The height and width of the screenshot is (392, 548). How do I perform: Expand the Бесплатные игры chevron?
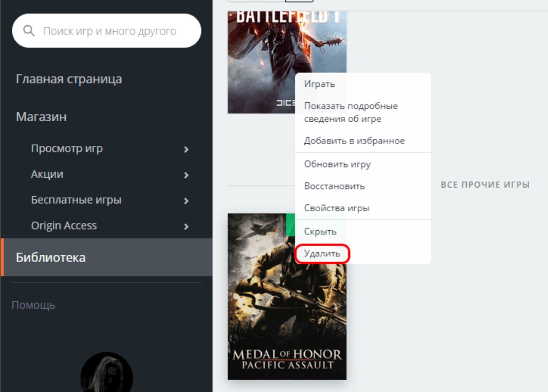click(186, 201)
